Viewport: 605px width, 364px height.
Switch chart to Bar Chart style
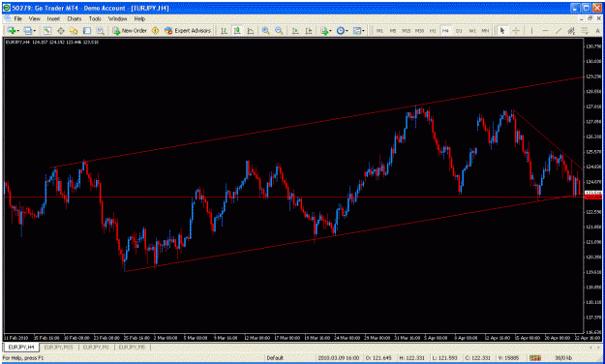coord(224,30)
